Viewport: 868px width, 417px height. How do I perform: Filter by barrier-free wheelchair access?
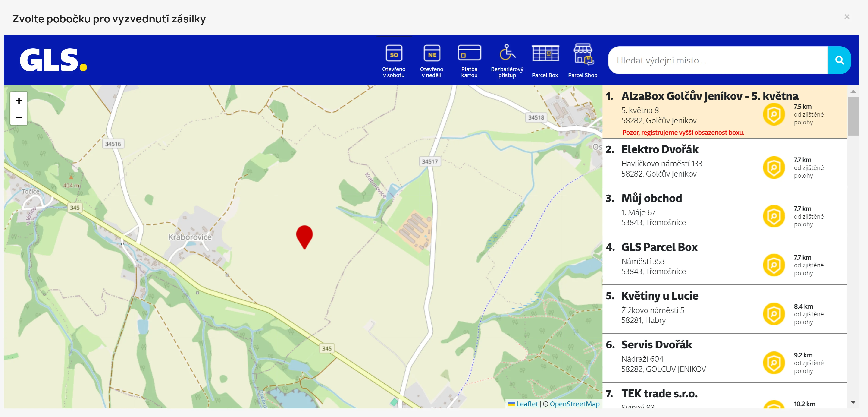(507, 60)
